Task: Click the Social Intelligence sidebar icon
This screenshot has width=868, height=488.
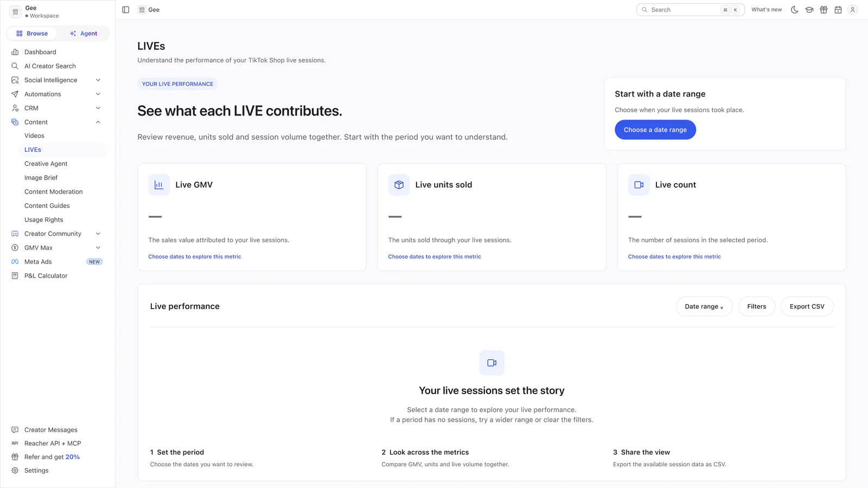Action: [x=15, y=80]
